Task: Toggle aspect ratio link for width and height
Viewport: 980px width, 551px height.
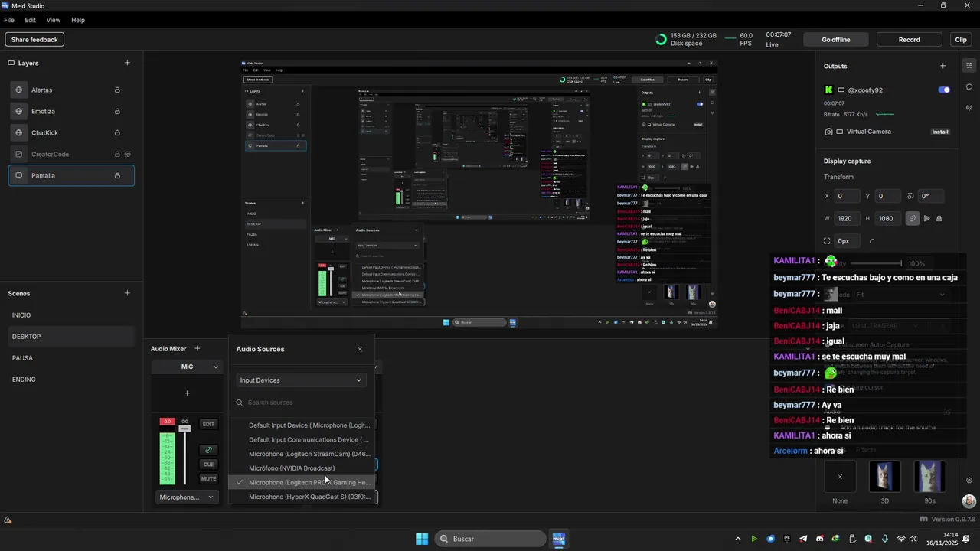Action: click(x=912, y=218)
